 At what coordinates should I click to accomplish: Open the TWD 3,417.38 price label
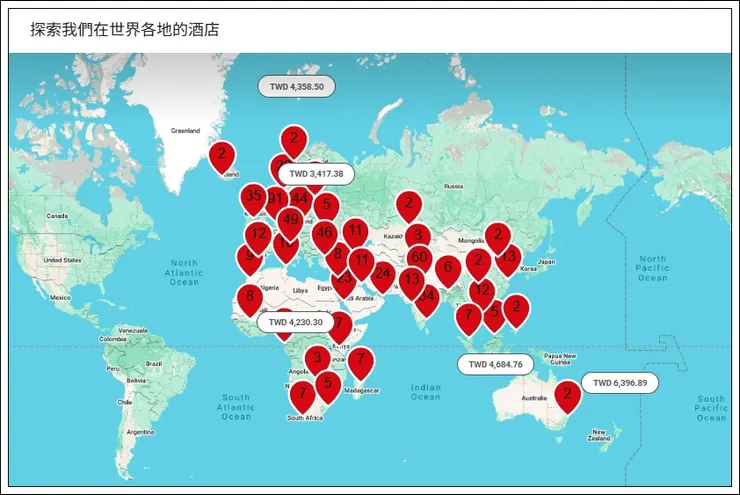click(316, 174)
